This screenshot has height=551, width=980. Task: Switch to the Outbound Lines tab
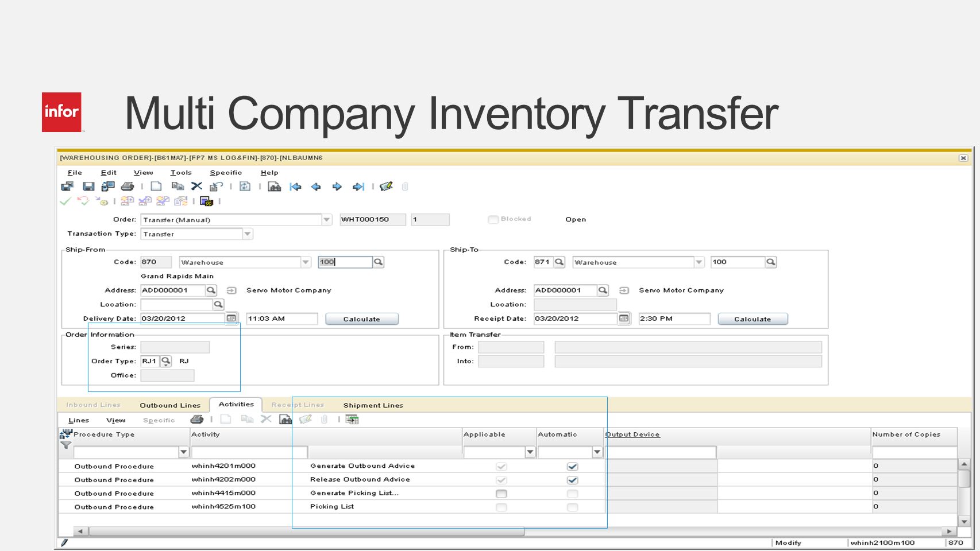coord(170,405)
